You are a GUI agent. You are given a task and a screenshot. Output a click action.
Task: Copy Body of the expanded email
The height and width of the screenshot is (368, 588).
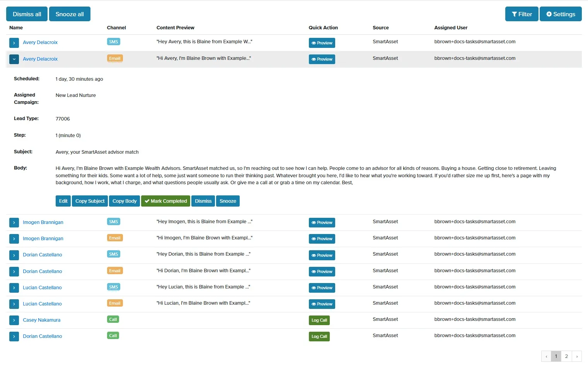(124, 201)
